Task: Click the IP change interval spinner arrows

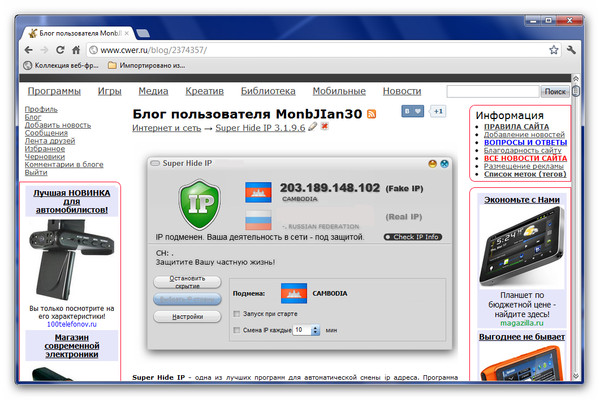Action: pos(317,329)
